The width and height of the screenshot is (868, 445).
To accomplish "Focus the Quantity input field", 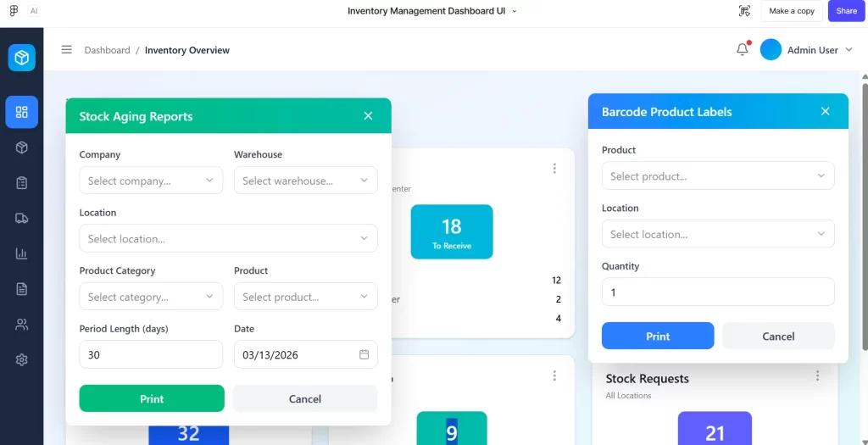I will click(x=718, y=292).
